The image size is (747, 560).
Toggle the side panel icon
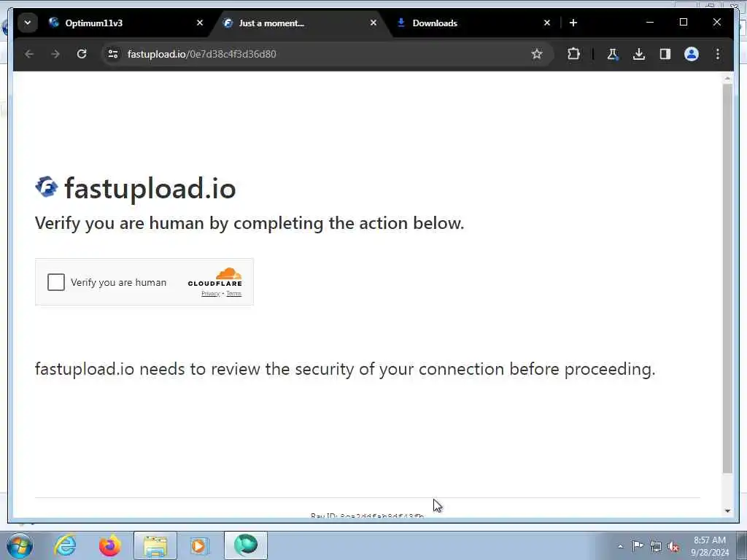pyautogui.click(x=665, y=54)
